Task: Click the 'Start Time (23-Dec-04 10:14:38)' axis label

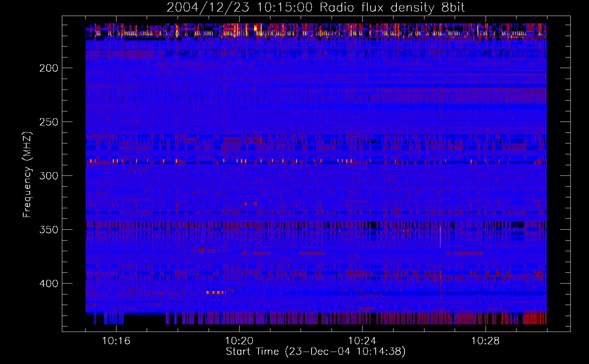Action: point(316,352)
